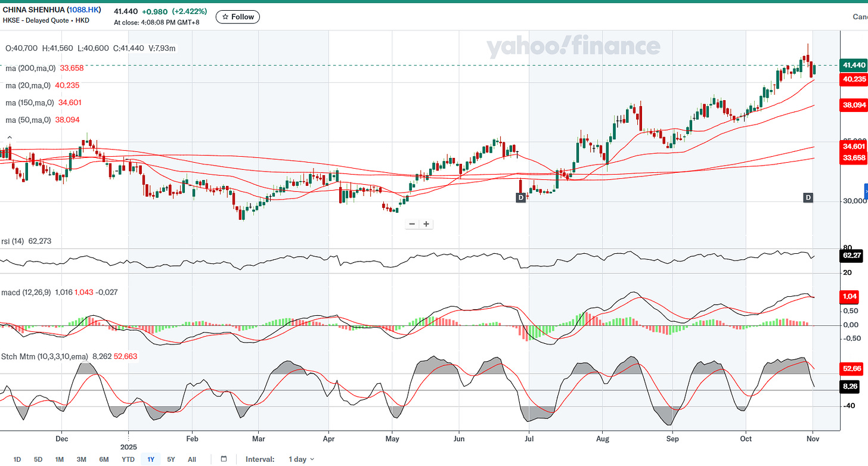
Task: Click the red 38.094 axis tag
Action: (x=853, y=105)
